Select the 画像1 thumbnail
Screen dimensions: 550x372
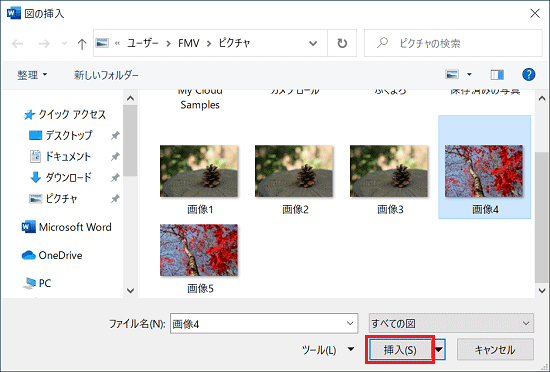point(199,171)
